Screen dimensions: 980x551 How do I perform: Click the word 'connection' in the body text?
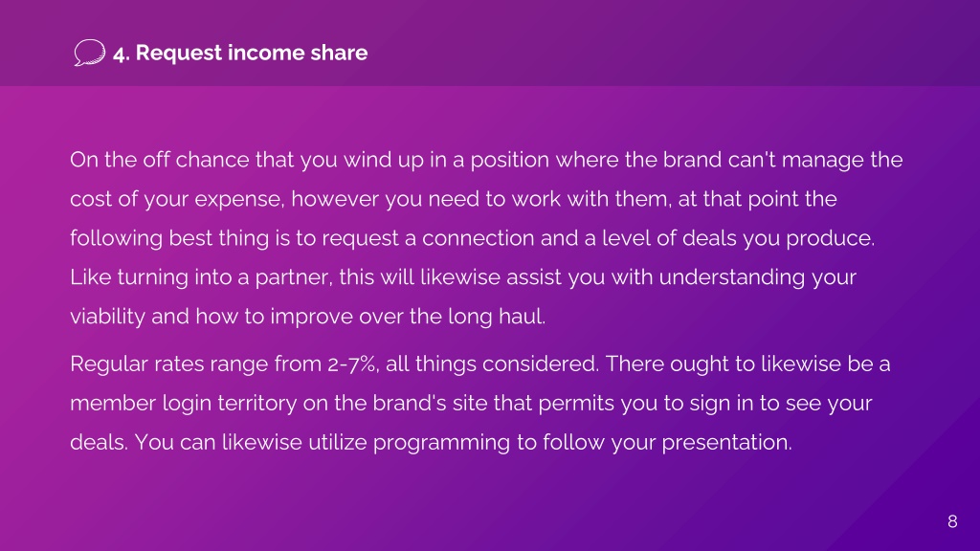479,238
